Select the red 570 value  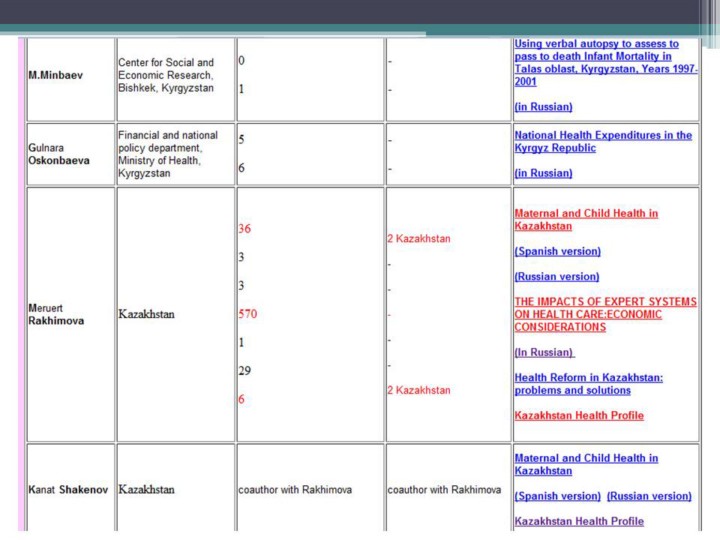[247, 314]
